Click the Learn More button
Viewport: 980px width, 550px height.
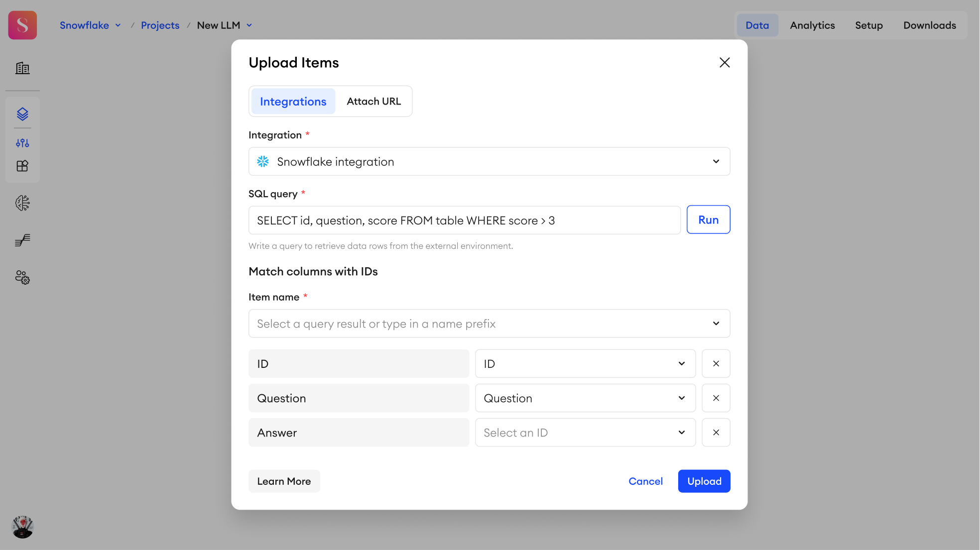pos(284,481)
